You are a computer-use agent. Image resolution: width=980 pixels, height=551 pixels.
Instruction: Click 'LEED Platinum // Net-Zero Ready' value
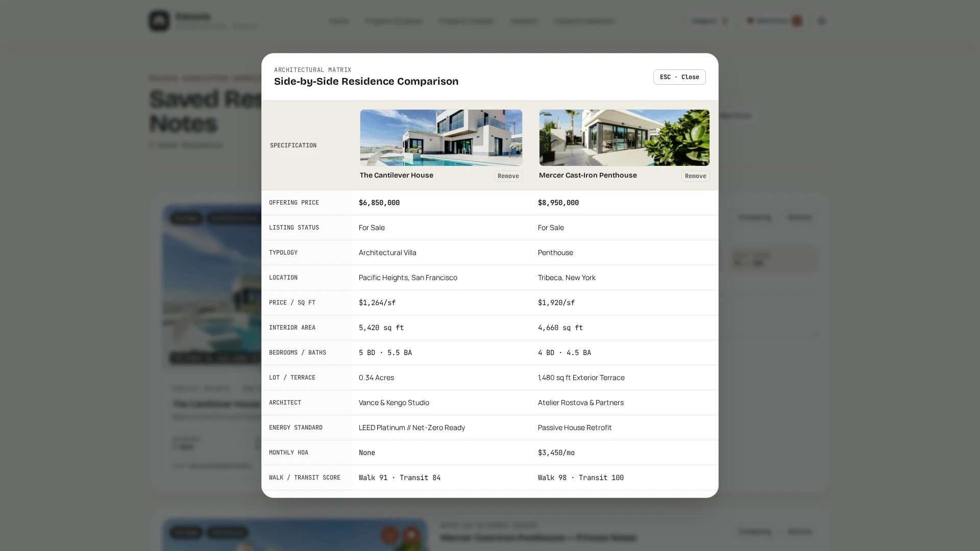click(x=412, y=428)
